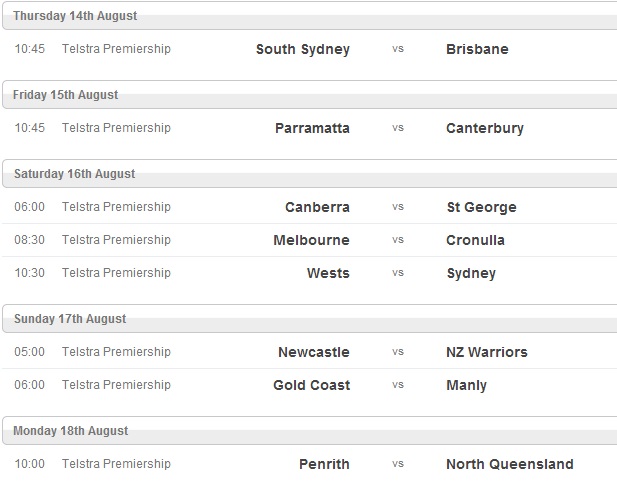The height and width of the screenshot is (491, 617).
Task: Click Telstra Premiership in the Parramatta row
Action: coord(116,128)
